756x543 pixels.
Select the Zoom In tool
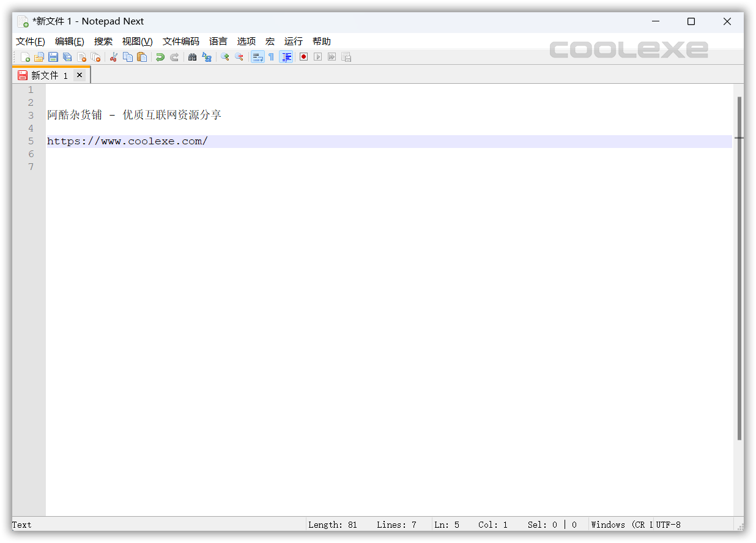pyautogui.click(x=224, y=57)
